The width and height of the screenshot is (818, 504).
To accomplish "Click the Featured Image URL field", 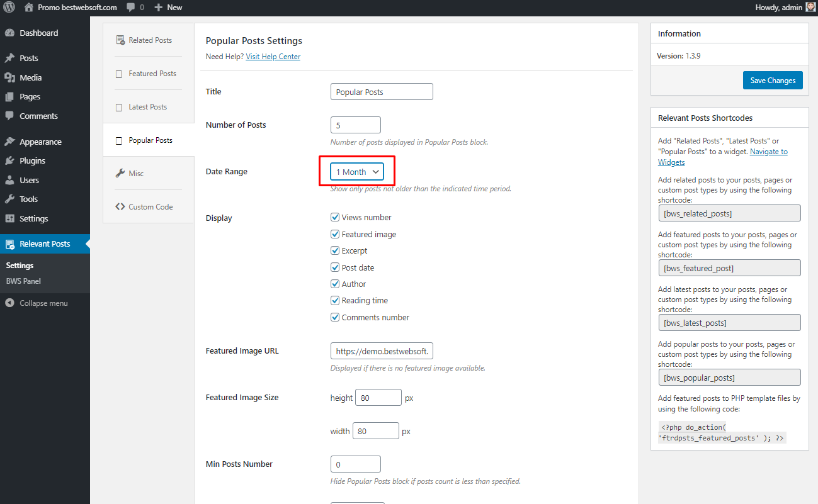I will (382, 351).
